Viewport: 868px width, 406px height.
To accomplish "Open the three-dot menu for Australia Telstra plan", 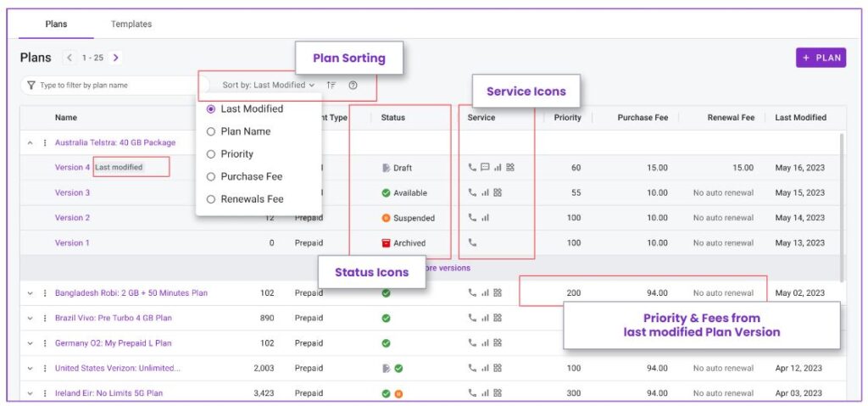I will pyautogui.click(x=45, y=143).
